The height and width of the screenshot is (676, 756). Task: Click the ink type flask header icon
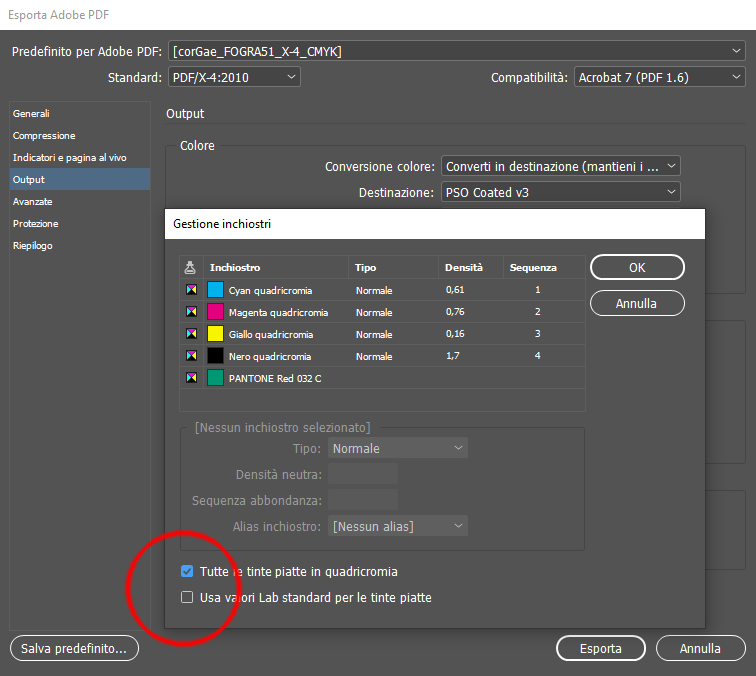coord(190,268)
